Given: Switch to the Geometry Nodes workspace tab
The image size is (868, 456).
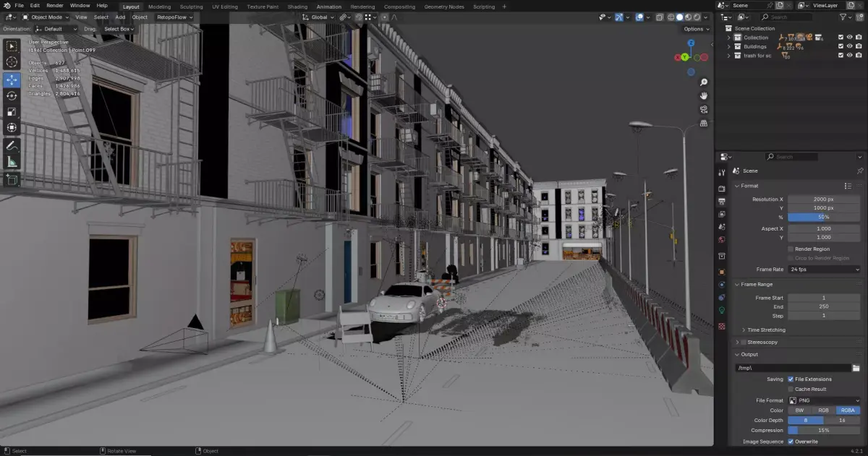Looking at the screenshot, I should (443, 7).
